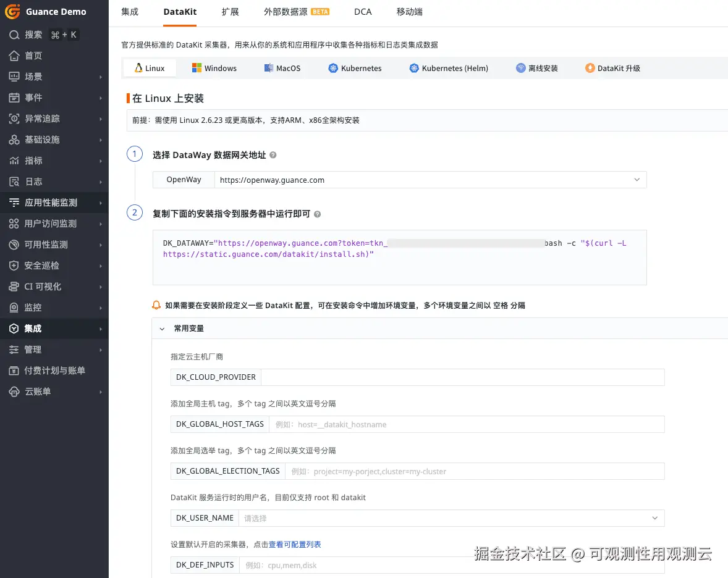
Task: Click the 集成 integration cube icon
Action: pyautogui.click(x=14, y=329)
